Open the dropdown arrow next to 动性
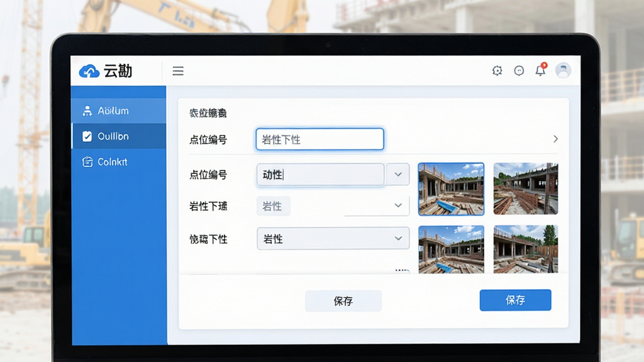Screen dimensions: 644x362 (x=397, y=175)
